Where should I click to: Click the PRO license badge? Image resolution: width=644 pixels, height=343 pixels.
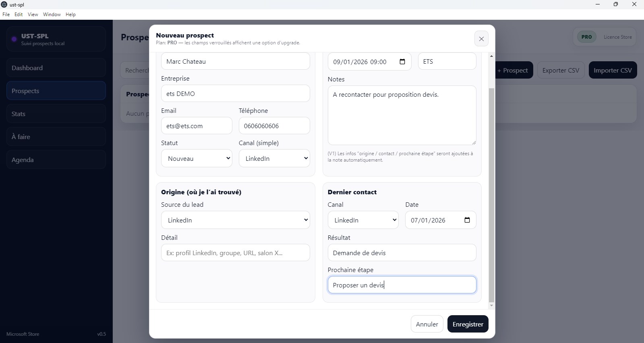(586, 37)
